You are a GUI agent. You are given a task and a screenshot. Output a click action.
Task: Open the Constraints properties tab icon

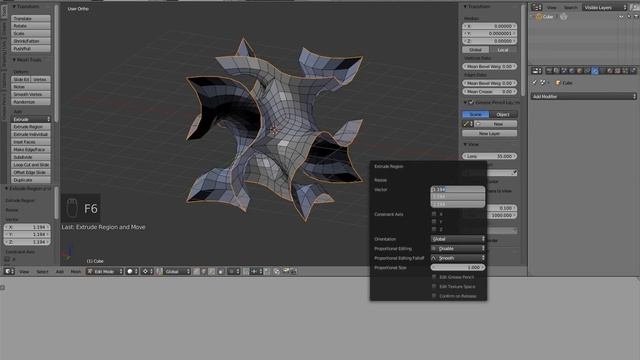pos(587,71)
